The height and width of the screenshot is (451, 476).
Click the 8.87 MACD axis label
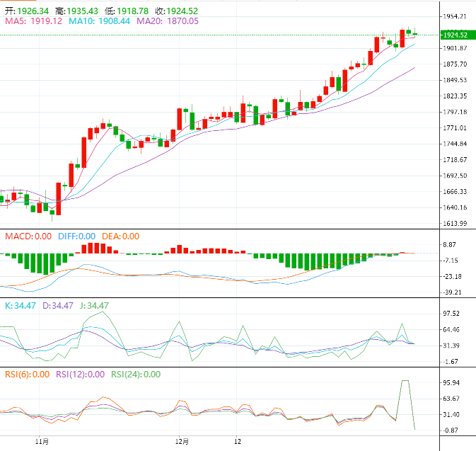449,245
